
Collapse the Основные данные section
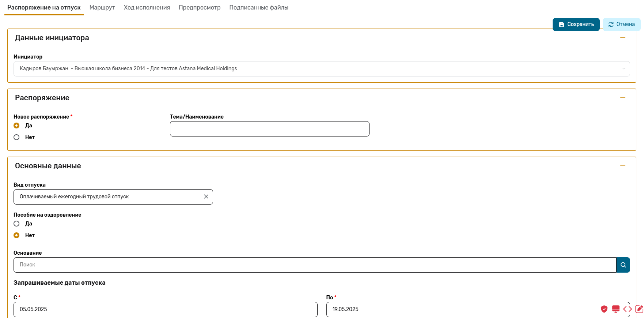[x=623, y=166]
